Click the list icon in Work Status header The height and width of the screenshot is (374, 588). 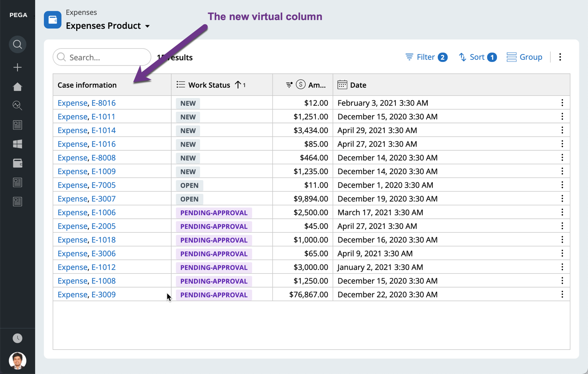pos(181,84)
